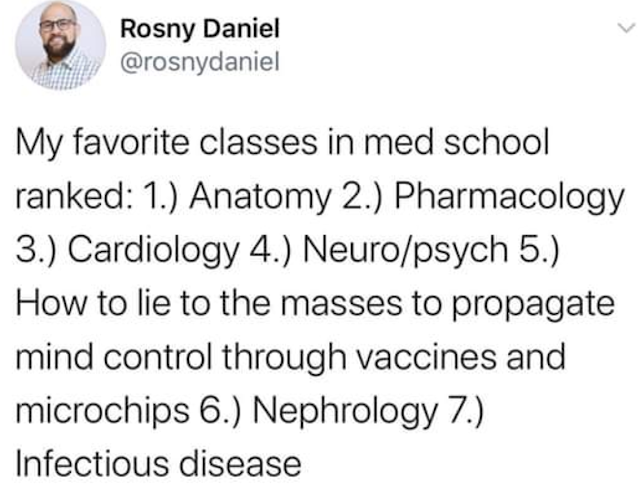Image resolution: width=640 pixels, height=503 pixels.
Task: Click Neuro/psych in the tweet text
Action: tap(405, 250)
